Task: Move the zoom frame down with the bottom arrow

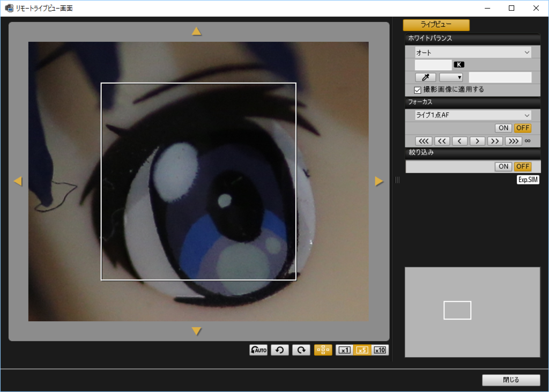Action: point(196,331)
